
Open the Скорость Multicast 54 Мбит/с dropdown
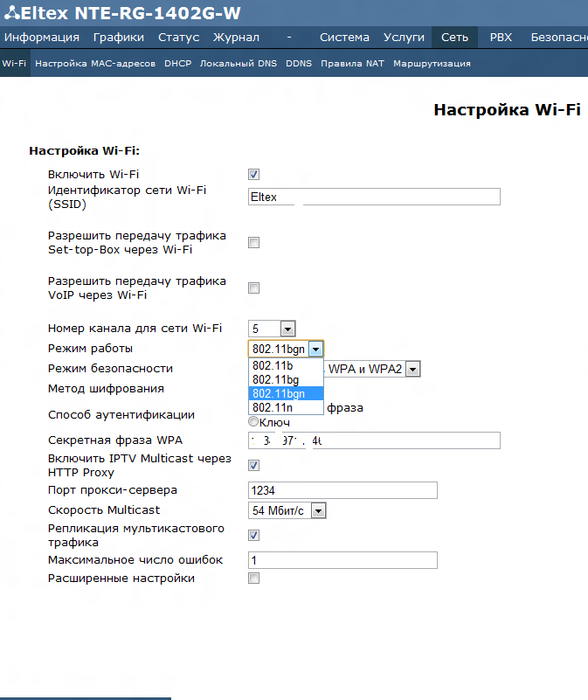point(287,510)
